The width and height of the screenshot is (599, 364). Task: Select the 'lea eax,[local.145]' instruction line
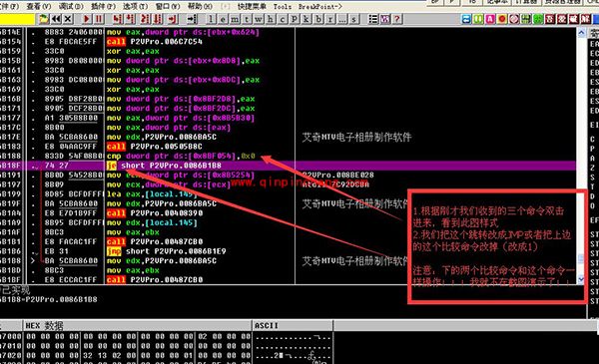coord(152,194)
